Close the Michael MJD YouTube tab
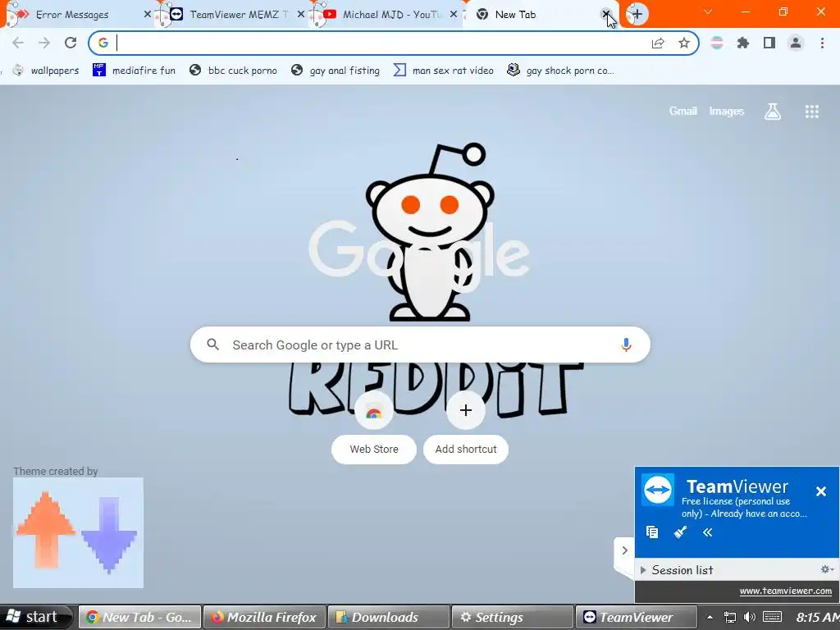Image resolution: width=840 pixels, height=630 pixels. click(454, 15)
